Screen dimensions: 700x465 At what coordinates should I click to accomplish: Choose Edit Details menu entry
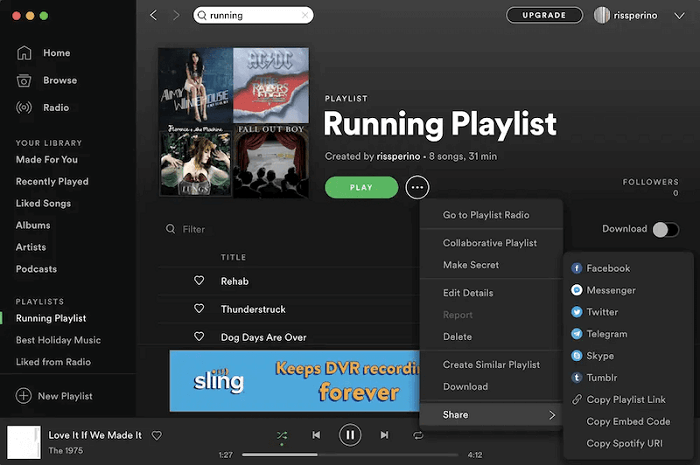tap(468, 293)
